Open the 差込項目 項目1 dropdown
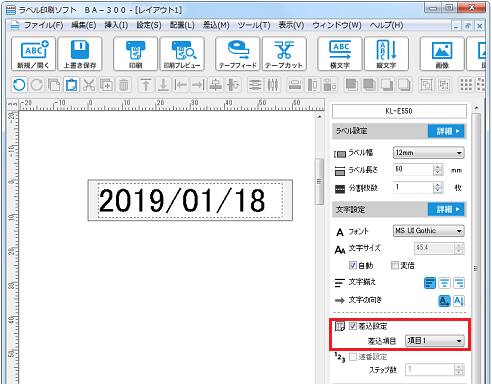492x384 pixels. [435, 341]
